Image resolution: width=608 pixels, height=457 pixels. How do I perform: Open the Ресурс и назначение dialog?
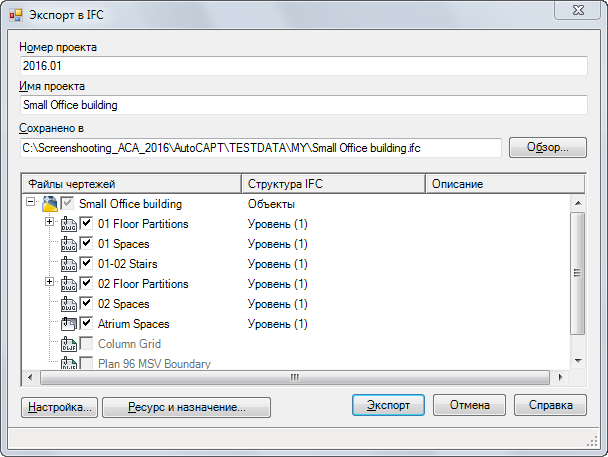187,407
